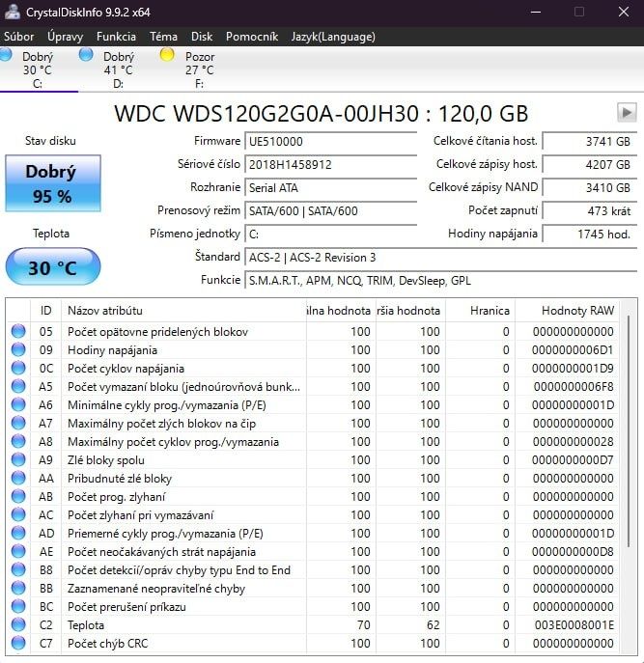Select the C: disk tab

(38, 69)
